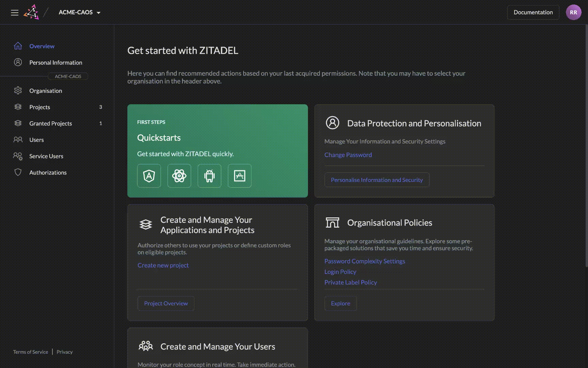This screenshot has height=368, width=588.
Task: Open the Password Complexity Settings link
Action: pyautogui.click(x=364, y=261)
